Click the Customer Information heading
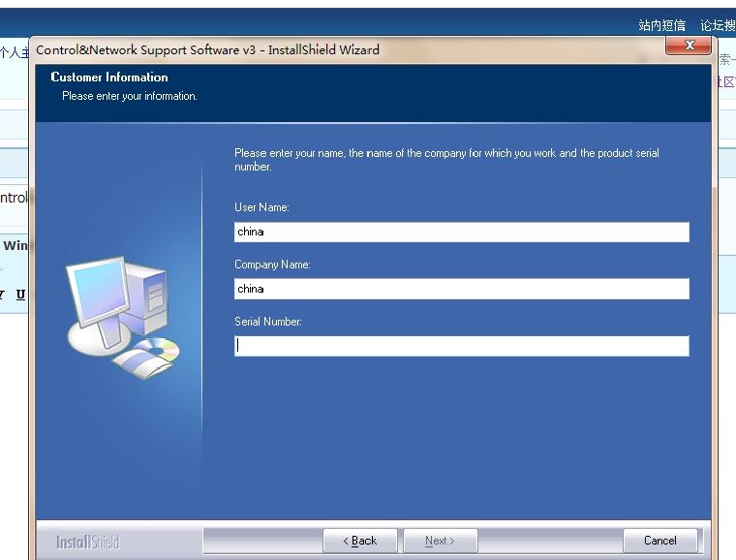736x560 pixels. click(109, 78)
